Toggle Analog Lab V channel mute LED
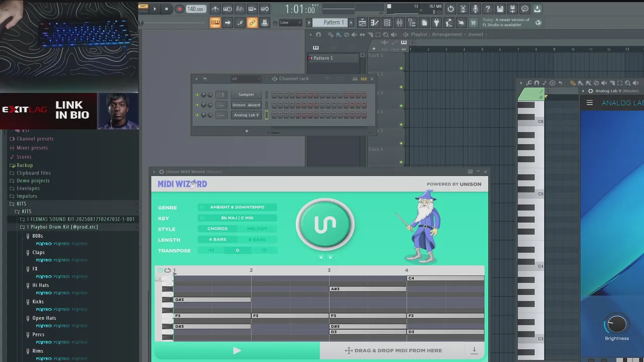644x362 pixels. pos(197,115)
